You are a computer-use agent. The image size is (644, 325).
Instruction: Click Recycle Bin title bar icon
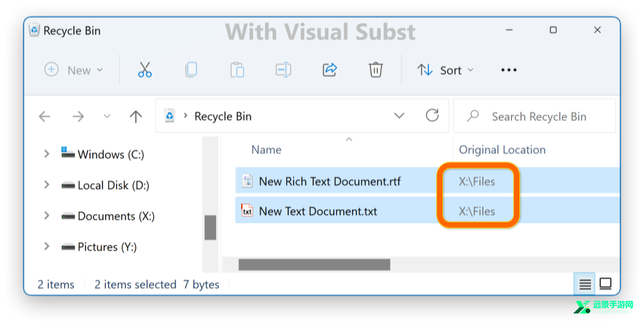point(34,30)
